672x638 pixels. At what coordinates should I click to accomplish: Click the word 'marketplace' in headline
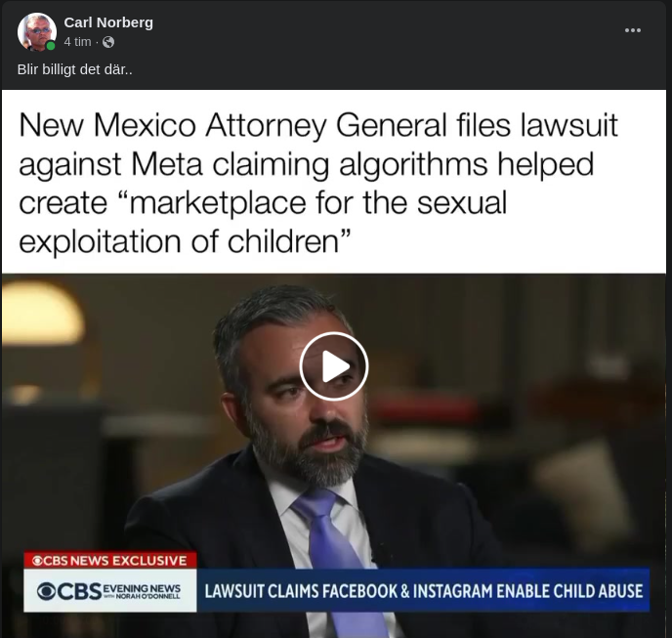pos(217,203)
